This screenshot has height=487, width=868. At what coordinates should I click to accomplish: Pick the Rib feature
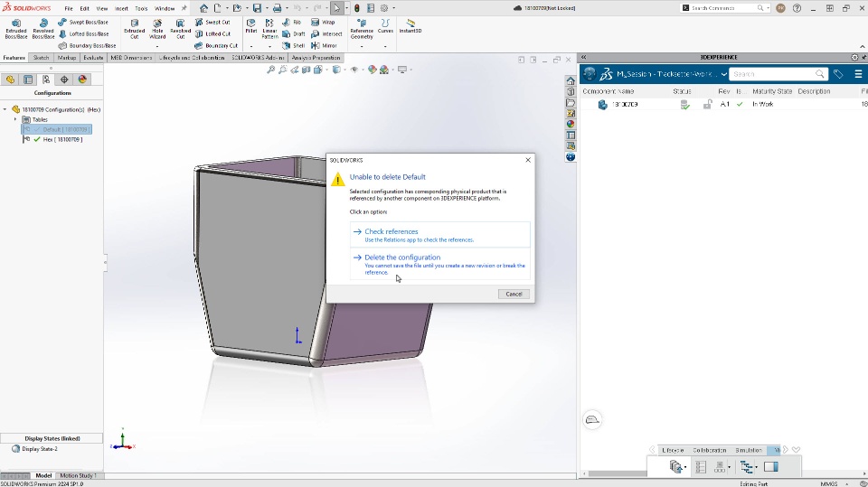(292, 22)
